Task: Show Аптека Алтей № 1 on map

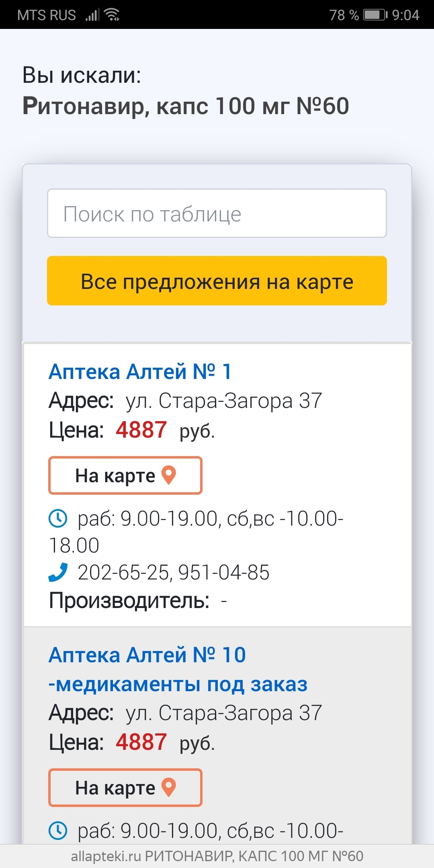Action: (125, 475)
